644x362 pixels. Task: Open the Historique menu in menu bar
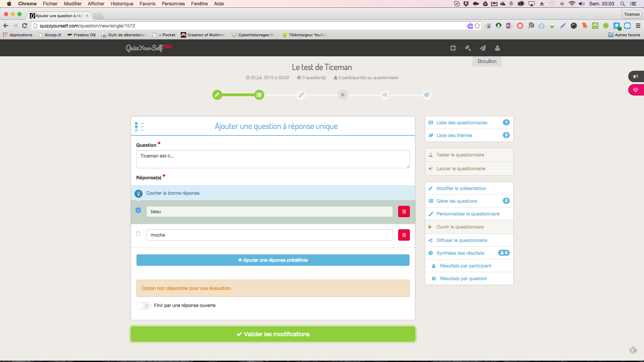tap(122, 4)
